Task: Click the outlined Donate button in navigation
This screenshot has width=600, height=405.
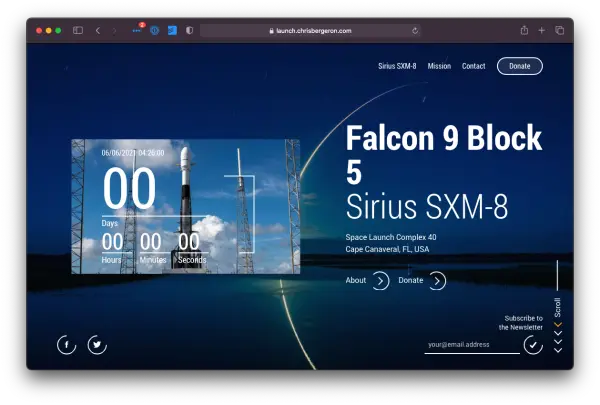Action: tap(520, 66)
